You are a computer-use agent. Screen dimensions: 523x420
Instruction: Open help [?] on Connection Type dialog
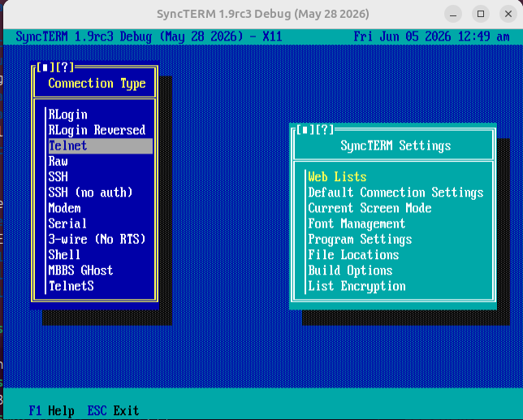click(65, 67)
